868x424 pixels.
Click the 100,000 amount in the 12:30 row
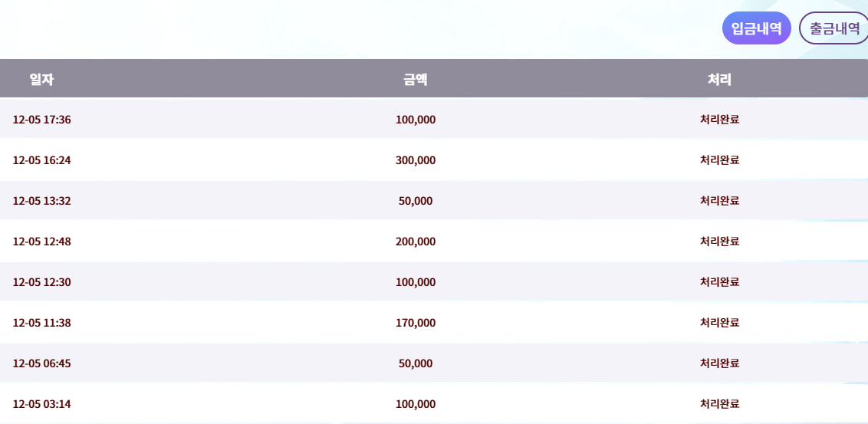tap(416, 282)
